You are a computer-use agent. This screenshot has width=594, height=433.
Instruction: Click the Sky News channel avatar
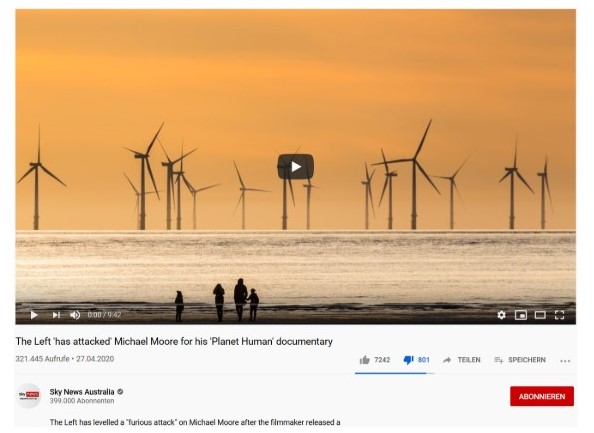tap(29, 395)
